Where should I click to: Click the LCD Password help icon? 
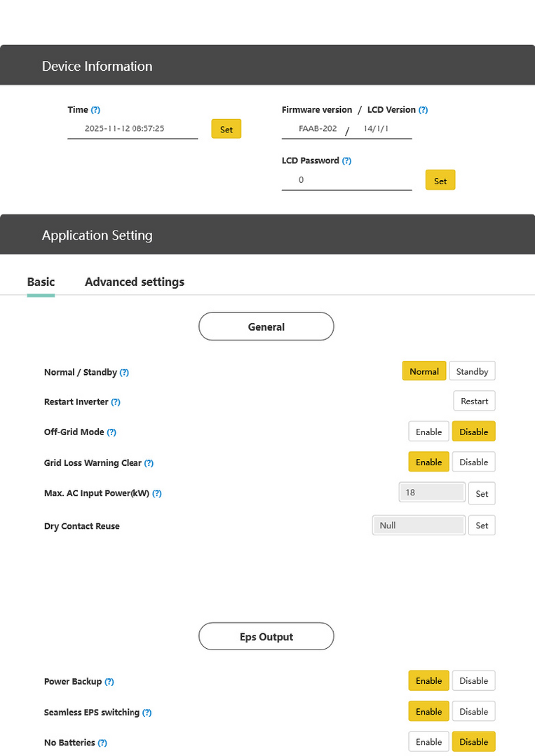pyautogui.click(x=346, y=161)
